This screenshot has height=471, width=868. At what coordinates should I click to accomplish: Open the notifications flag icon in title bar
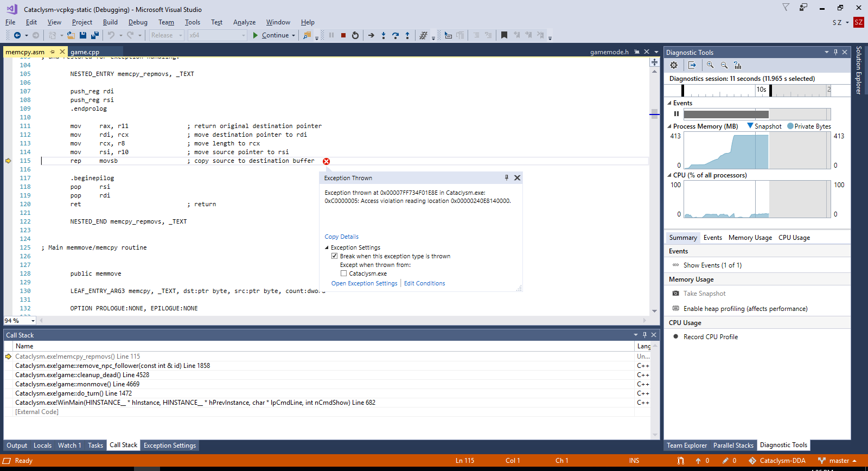pyautogui.click(x=786, y=7)
